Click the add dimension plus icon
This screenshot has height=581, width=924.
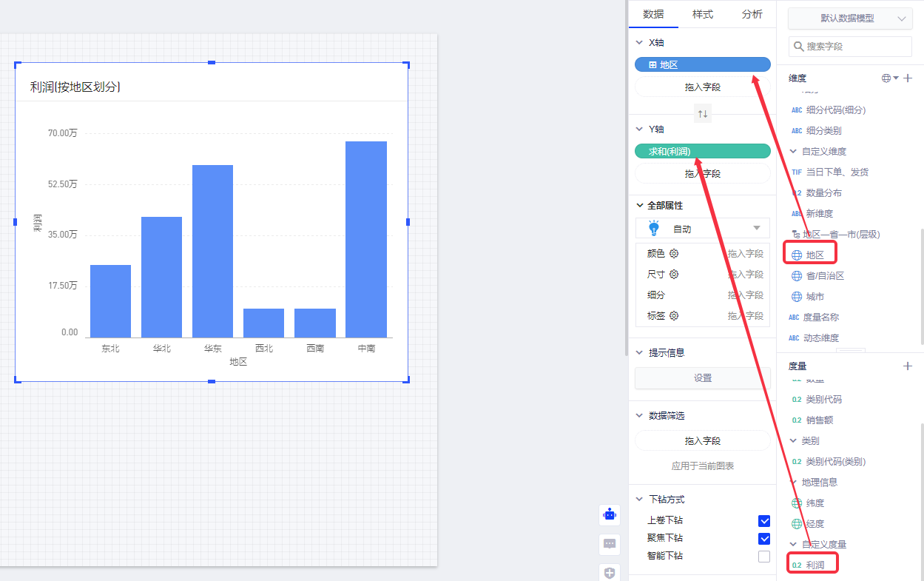pos(908,78)
